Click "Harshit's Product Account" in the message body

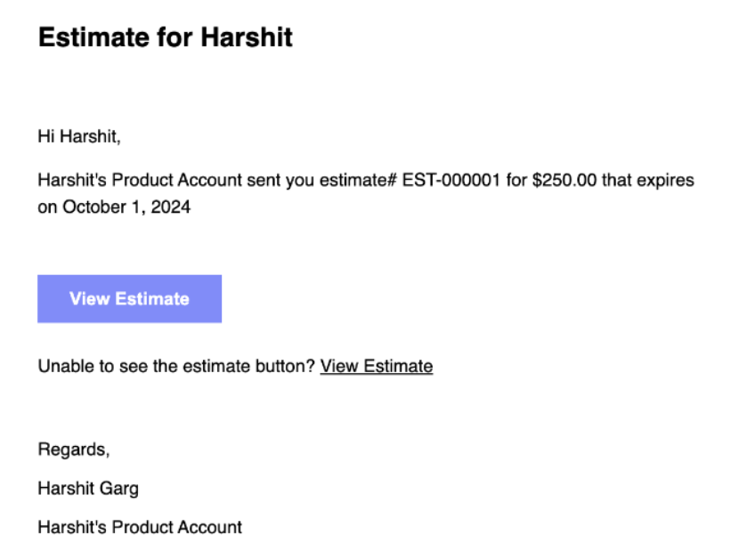(x=140, y=181)
